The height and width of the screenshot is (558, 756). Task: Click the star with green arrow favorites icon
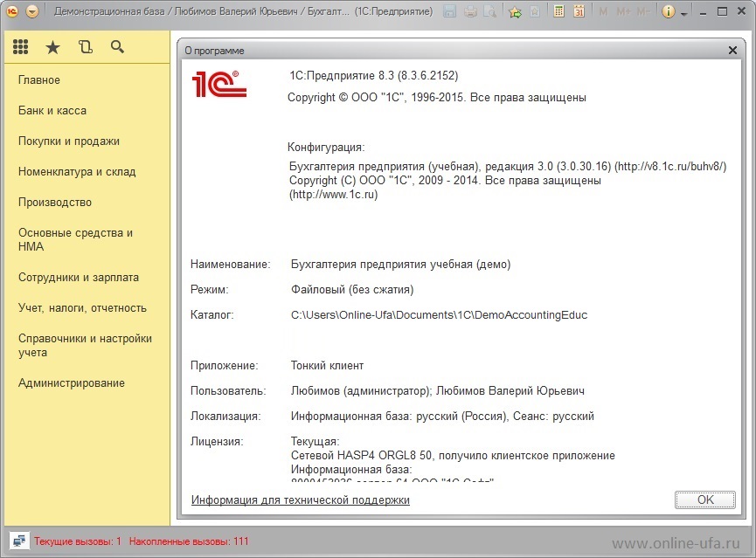pyautogui.click(x=515, y=11)
